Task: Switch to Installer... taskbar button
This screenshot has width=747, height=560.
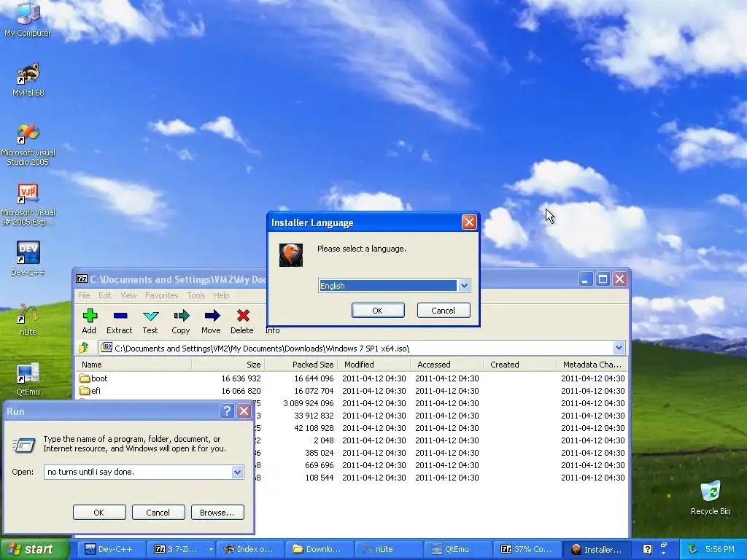Action: (597, 550)
